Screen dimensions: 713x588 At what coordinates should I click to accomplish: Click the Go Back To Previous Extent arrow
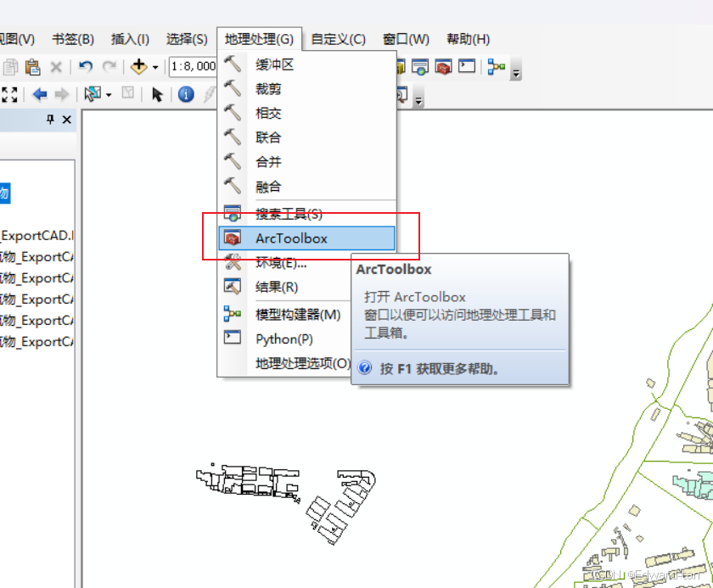[41, 93]
